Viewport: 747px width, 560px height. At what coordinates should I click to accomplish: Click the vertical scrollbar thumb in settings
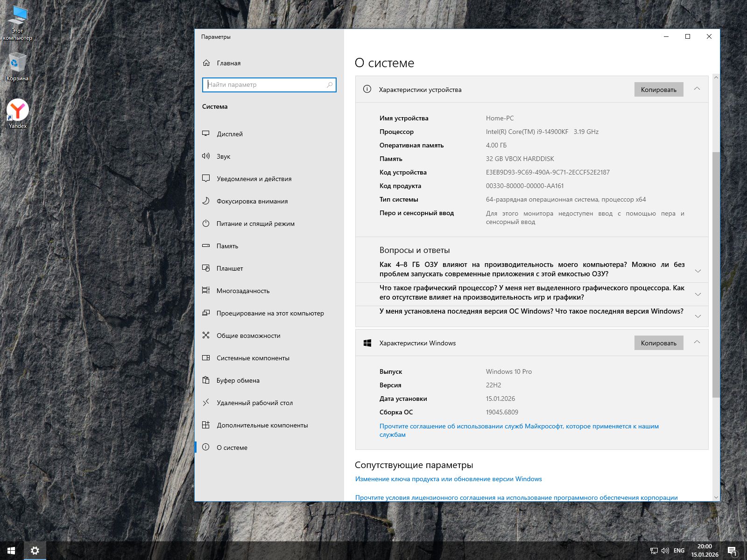click(x=716, y=274)
